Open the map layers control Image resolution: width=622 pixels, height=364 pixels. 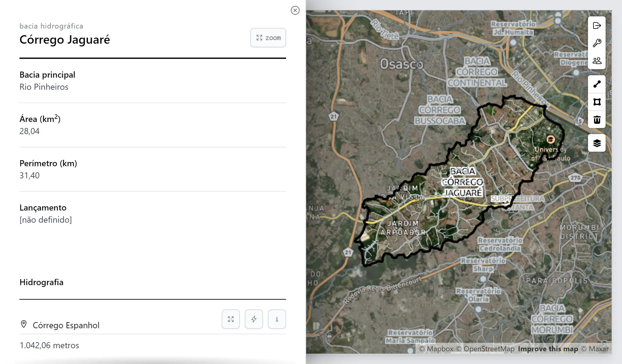[x=597, y=143]
